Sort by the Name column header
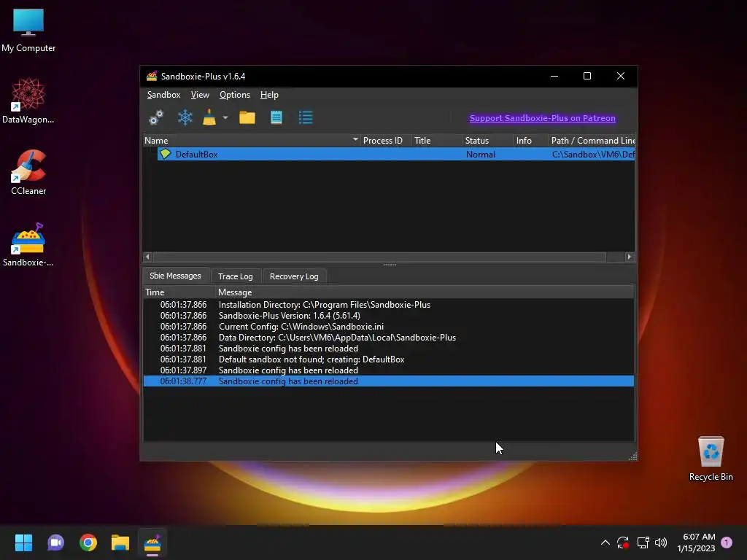The width and height of the screenshot is (747, 560). click(x=251, y=141)
